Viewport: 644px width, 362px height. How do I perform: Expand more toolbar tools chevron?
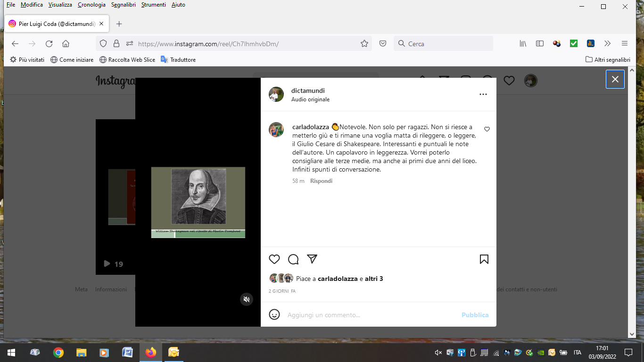pos(608,43)
